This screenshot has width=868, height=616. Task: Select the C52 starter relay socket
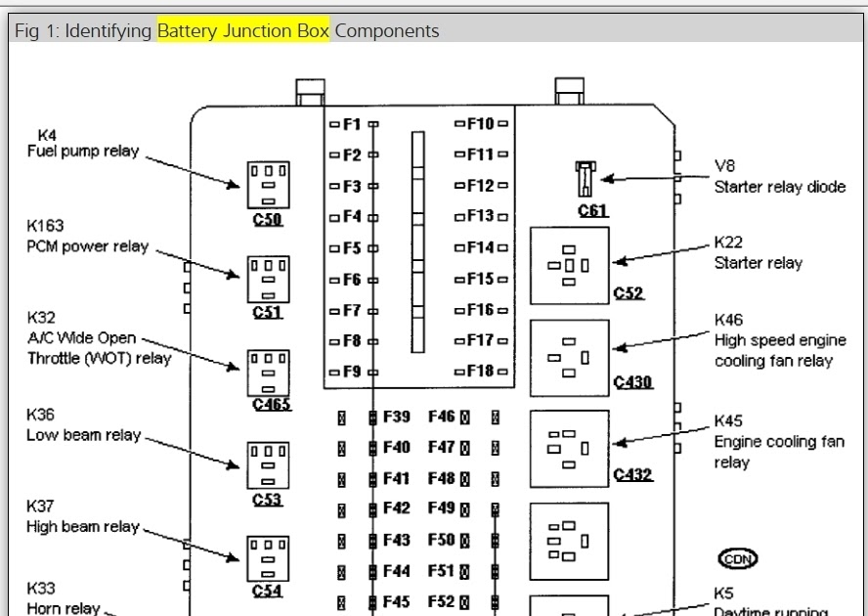570,265
